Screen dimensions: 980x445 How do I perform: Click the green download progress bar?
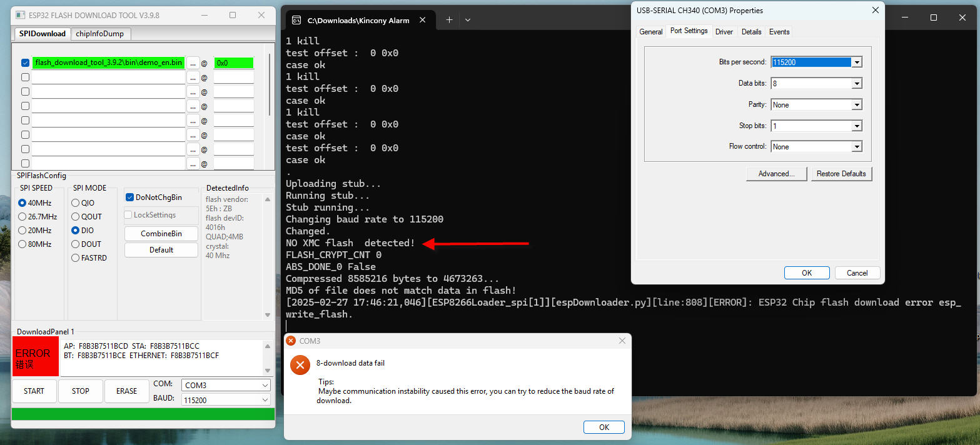[143, 414]
